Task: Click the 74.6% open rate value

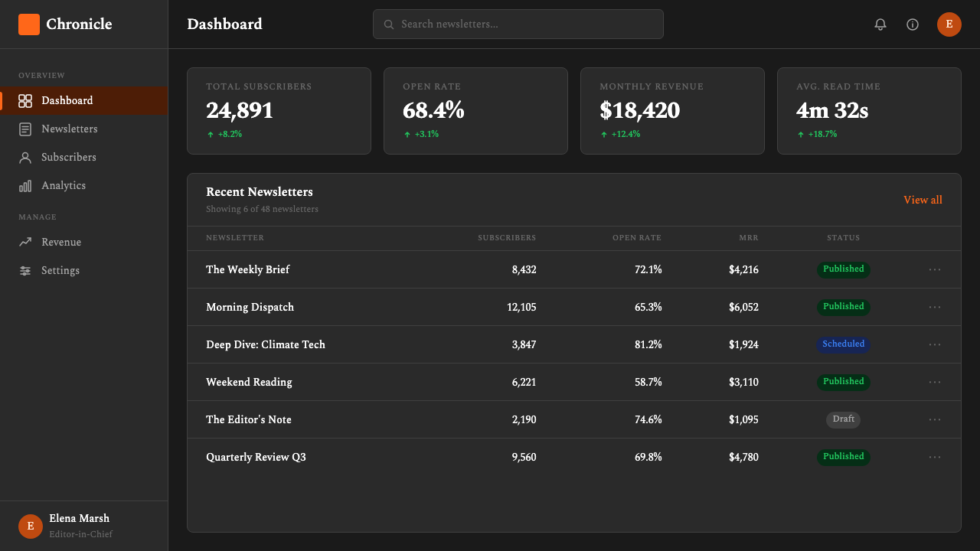Action: (x=648, y=419)
